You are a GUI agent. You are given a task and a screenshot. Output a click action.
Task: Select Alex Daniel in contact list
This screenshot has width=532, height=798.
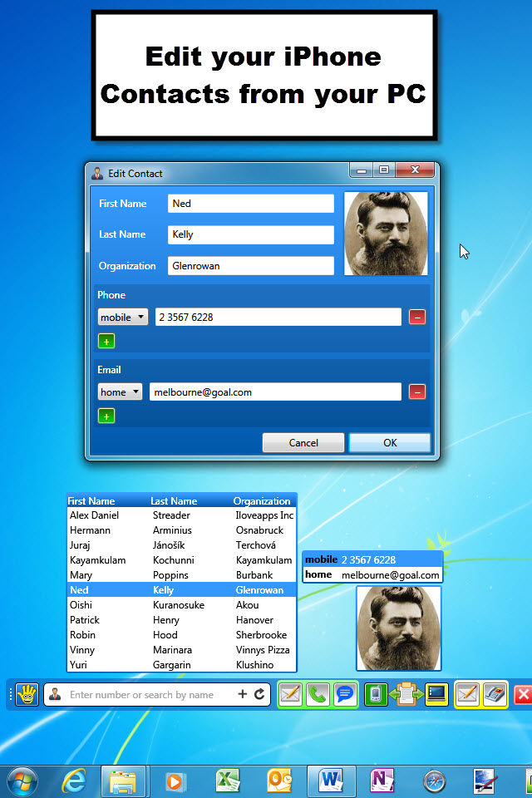[x=182, y=515]
